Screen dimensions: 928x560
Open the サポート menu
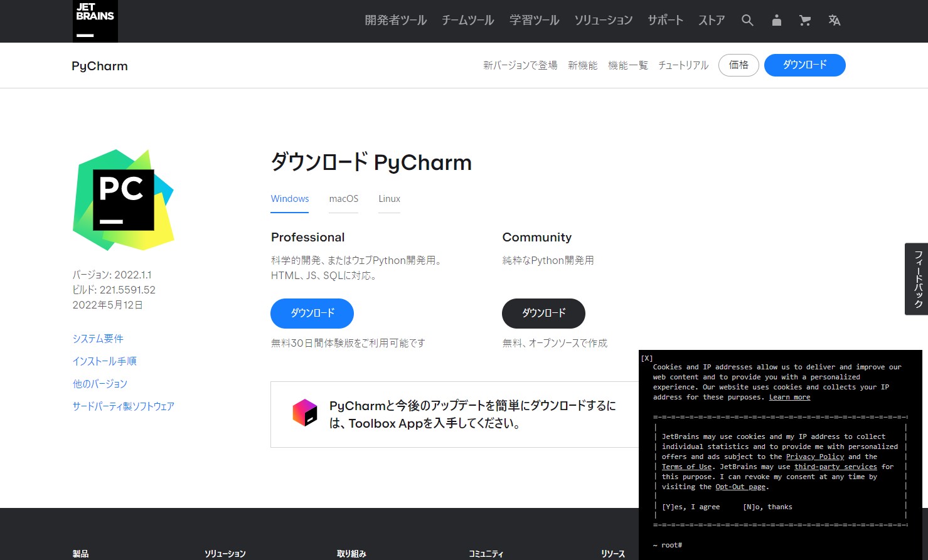click(x=666, y=20)
